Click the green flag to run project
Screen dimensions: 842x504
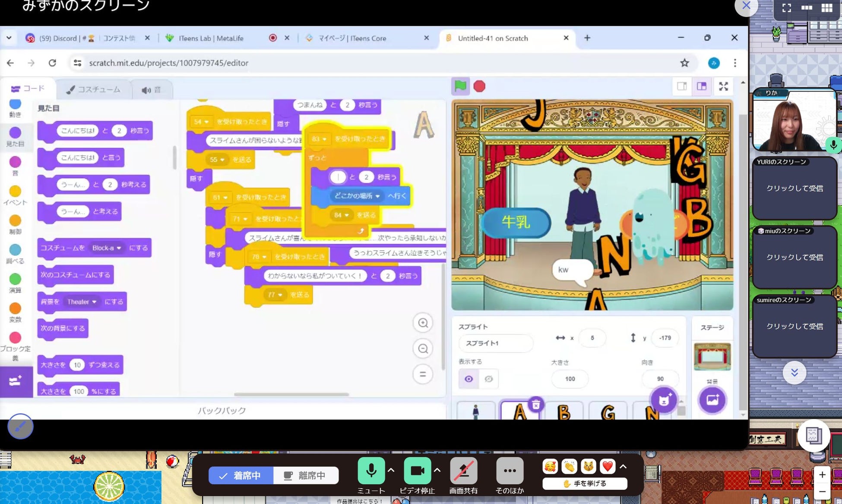coord(460,86)
